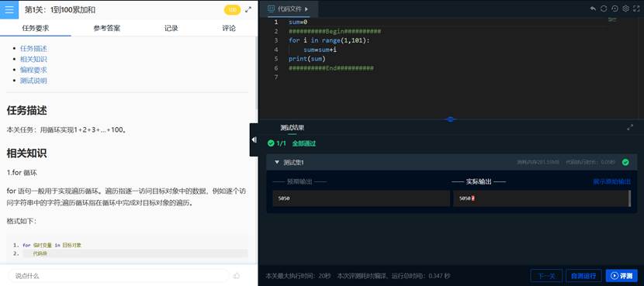Click the 相关知识 heading
Screen dimensions: 644x286
pos(26,153)
